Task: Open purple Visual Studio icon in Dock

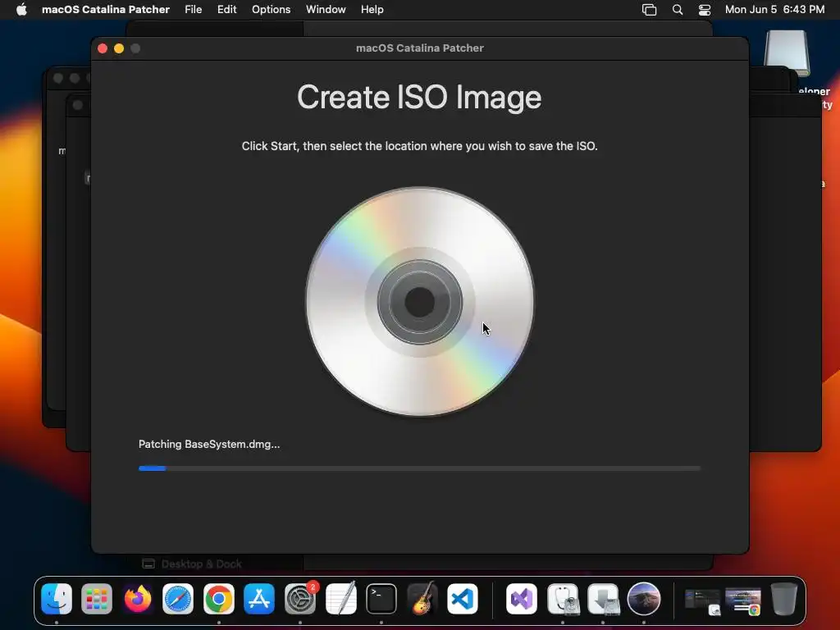Action: [x=522, y=599]
